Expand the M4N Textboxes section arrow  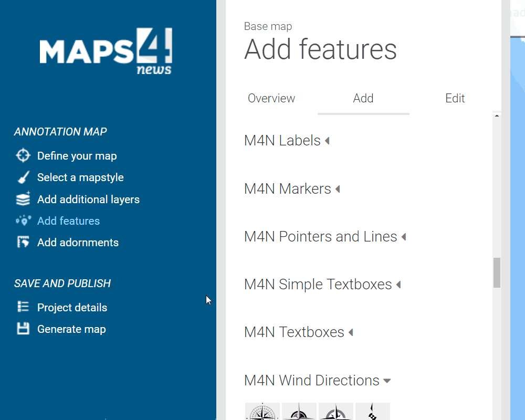(351, 332)
